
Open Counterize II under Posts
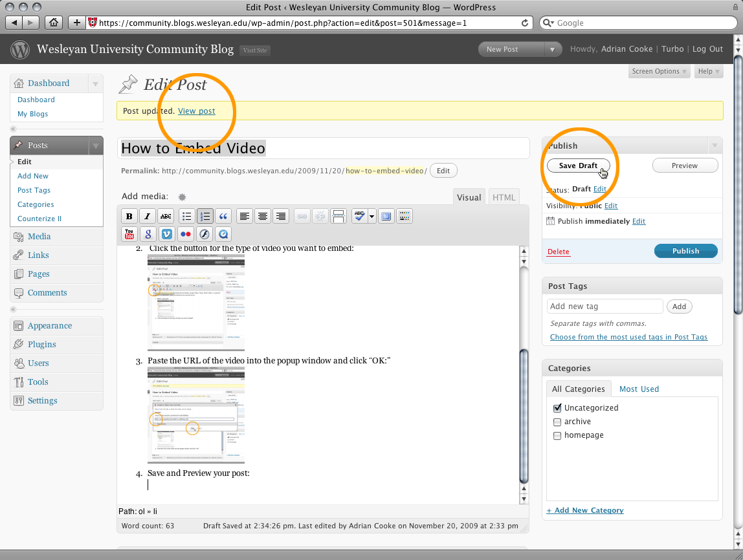tap(39, 219)
